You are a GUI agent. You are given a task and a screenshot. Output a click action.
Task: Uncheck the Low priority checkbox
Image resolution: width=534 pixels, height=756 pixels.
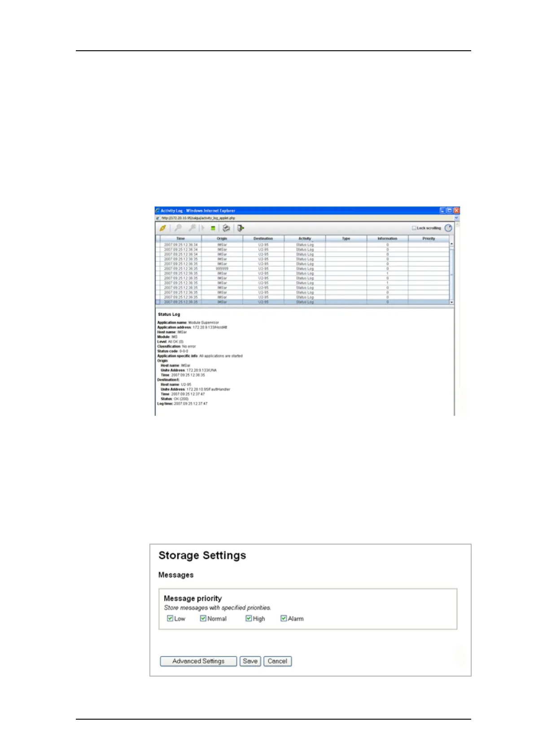click(x=170, y=618)
